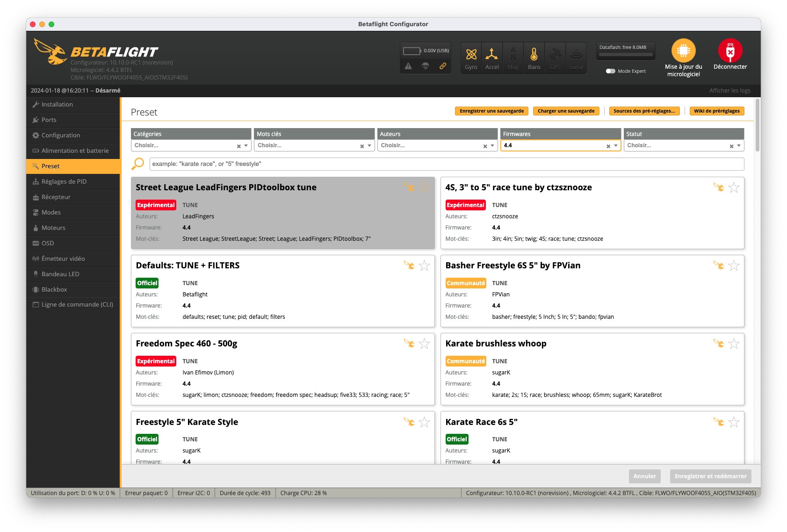The width and height of the screenshot is (787, 532).
Task: Click the Accel sensor icon
Action: click(x=491, y=55)
